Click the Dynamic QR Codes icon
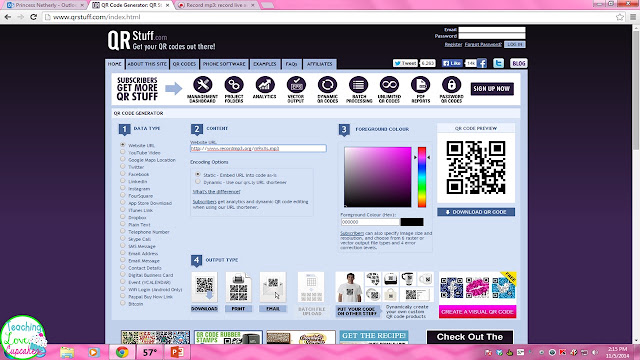The height and width of the screenshot is (360, 640). [x=327, y=85]
